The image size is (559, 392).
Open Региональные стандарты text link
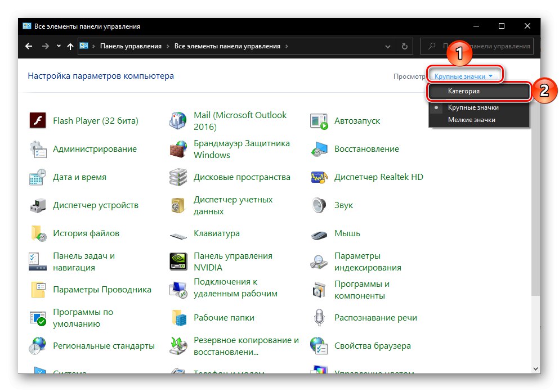(104, 346)
